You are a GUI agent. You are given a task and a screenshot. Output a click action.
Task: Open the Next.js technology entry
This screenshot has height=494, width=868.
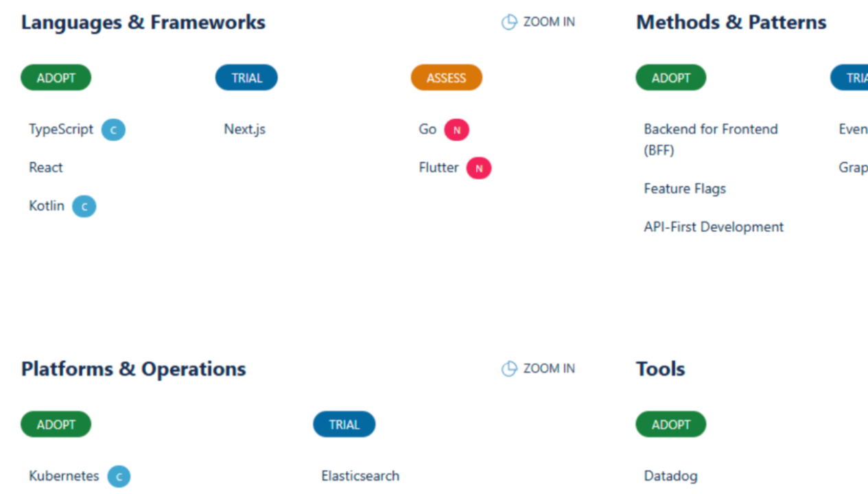coord(244,129)
